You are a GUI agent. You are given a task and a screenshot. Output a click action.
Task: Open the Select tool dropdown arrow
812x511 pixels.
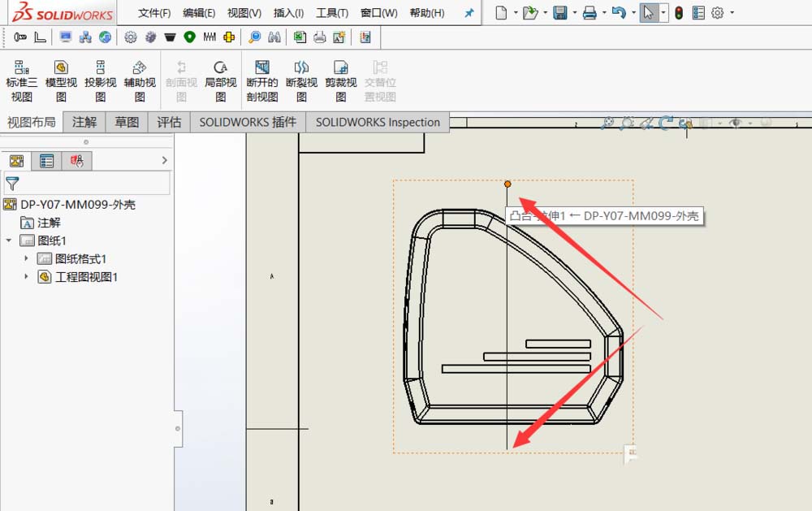663,12
